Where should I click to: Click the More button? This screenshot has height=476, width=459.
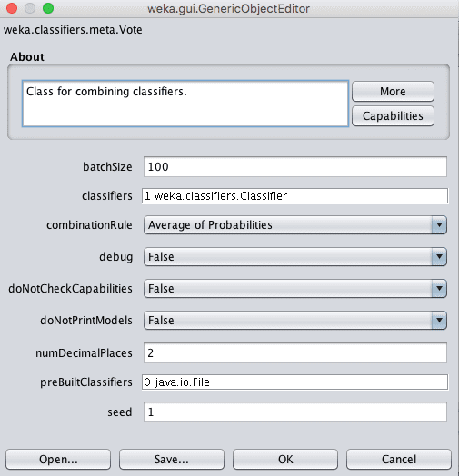tap(393, 92)
